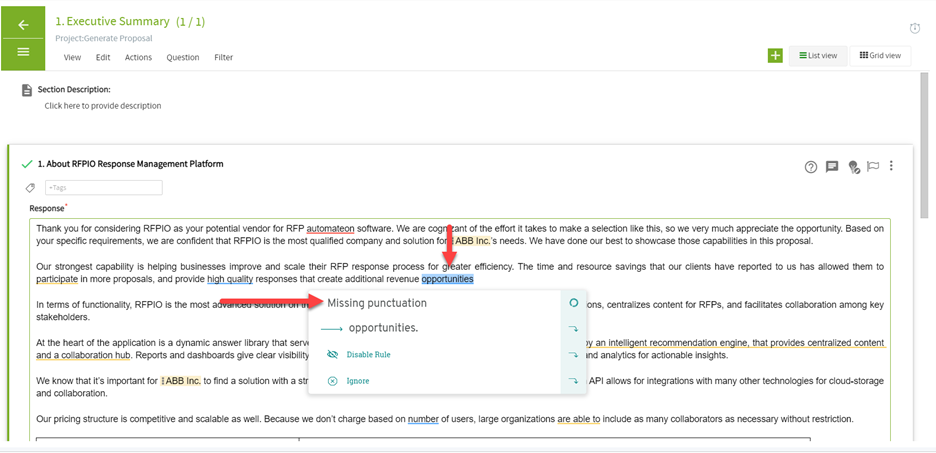Viewport: 936px width, 453px height.
Task: Click the tag icon beside Tags field
Action: (x=30, y=187)
